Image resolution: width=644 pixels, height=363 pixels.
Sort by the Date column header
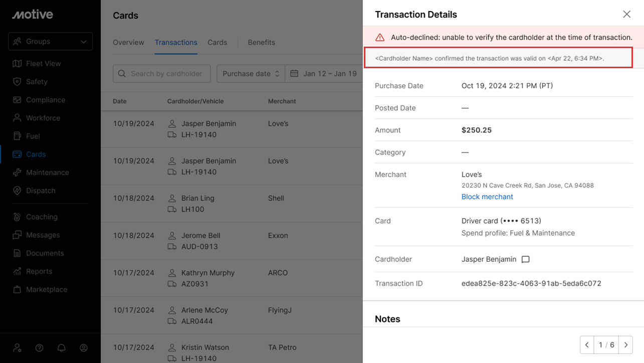(x=120, y=101)
